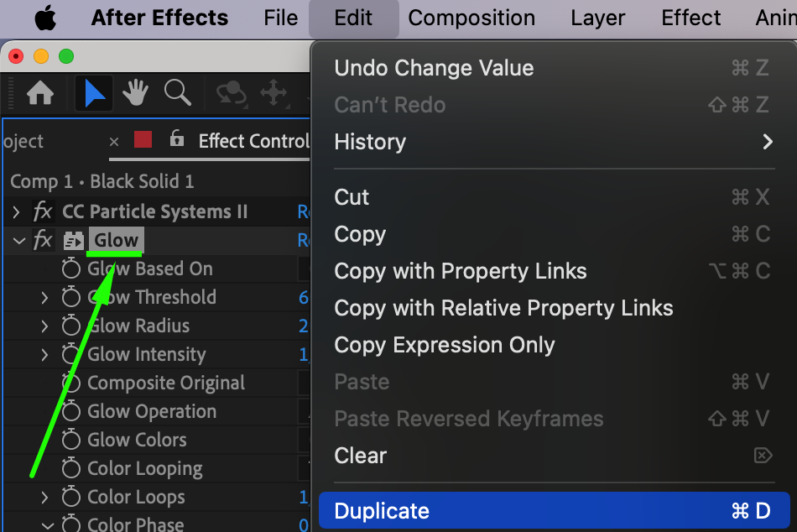Select the Zoom magnifier tool
This screenshot has width=797, height=532.
[177, 93]
